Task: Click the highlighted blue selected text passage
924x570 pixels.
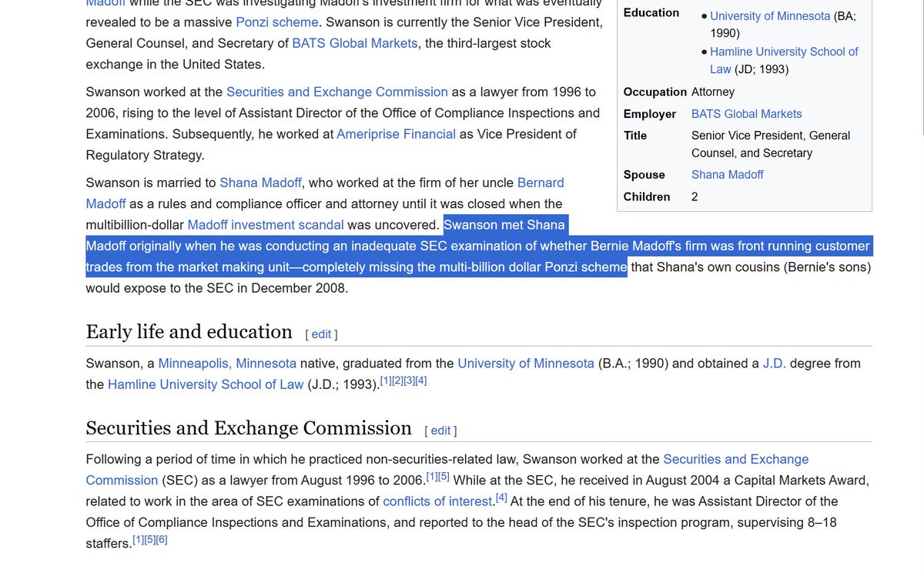Action: pyautogui.click(x=477, y=246)
